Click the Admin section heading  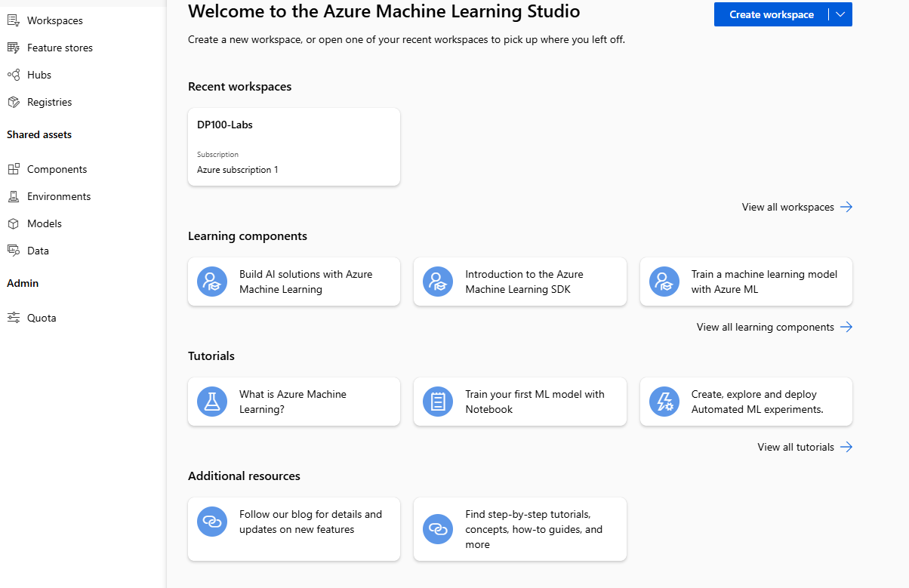click(x=23, y=283)
